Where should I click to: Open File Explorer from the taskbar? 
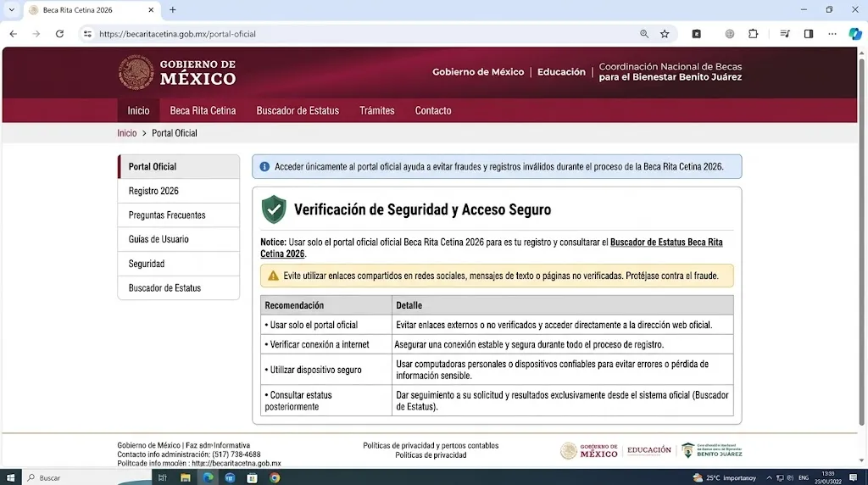tap(185, 477)
